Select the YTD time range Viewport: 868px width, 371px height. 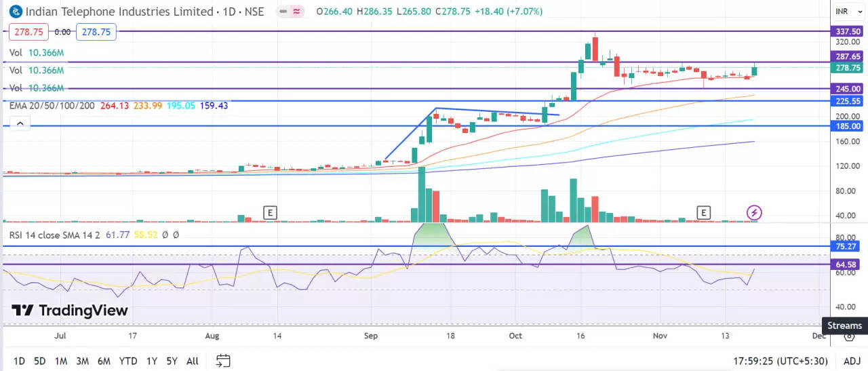[x=128, y=361]
